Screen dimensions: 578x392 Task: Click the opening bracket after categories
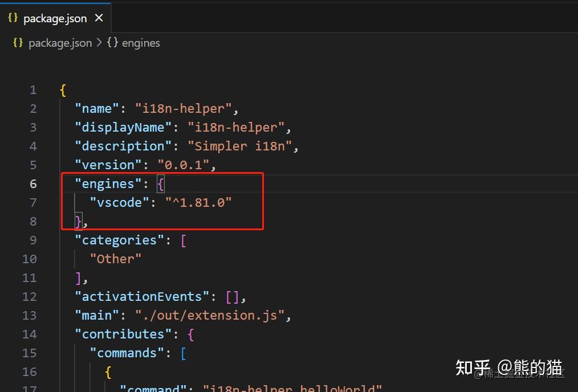(x=183, y=240)
